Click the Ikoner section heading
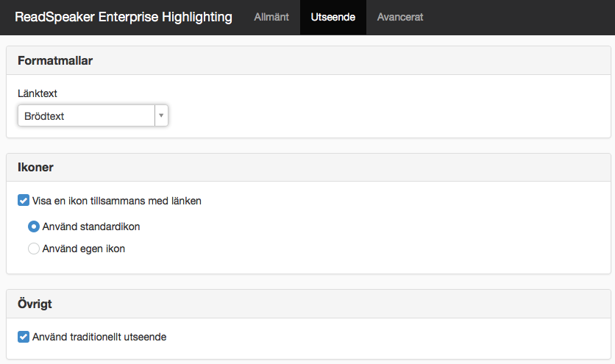 click(x=35, y=168)
